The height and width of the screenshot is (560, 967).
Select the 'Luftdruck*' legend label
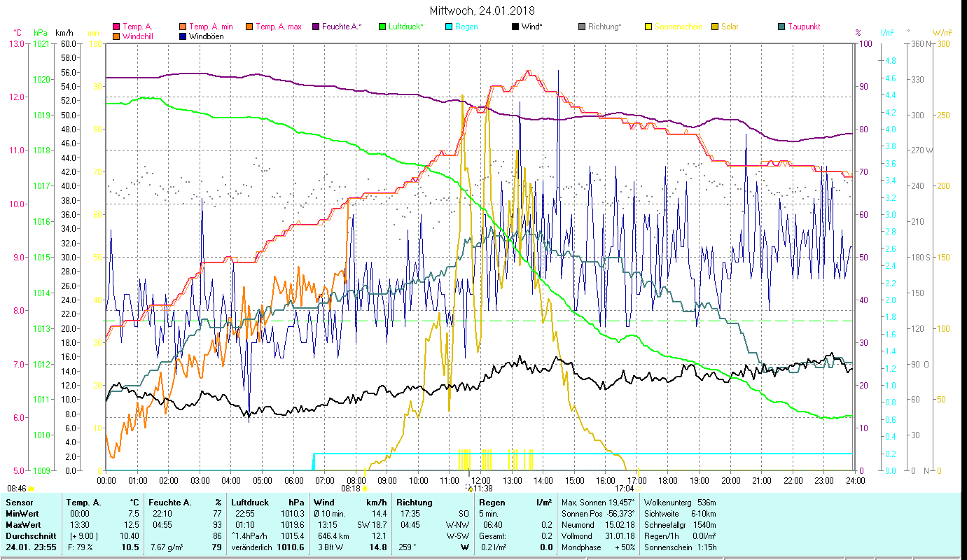coord(406,27)
